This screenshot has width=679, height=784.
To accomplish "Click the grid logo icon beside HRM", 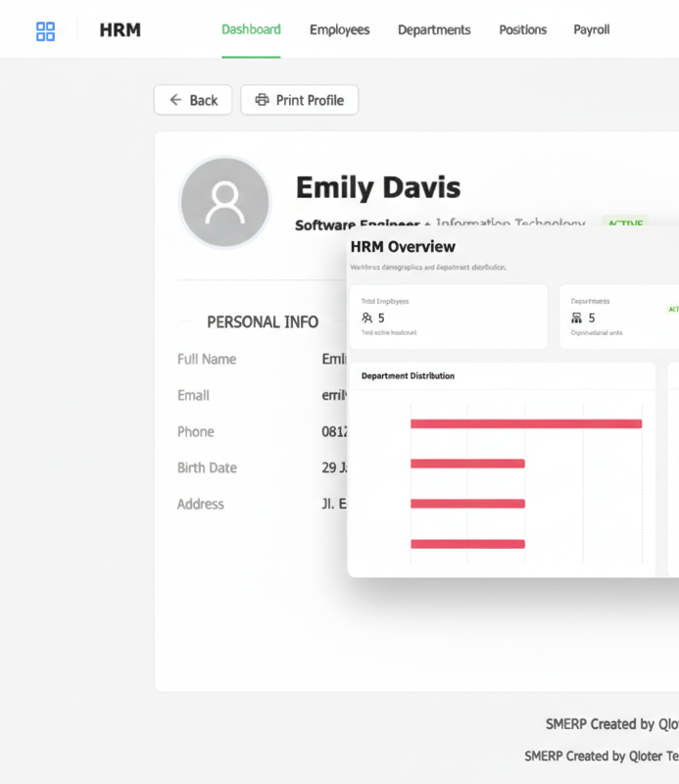I will pyautogui.click(x=45, y=31).
